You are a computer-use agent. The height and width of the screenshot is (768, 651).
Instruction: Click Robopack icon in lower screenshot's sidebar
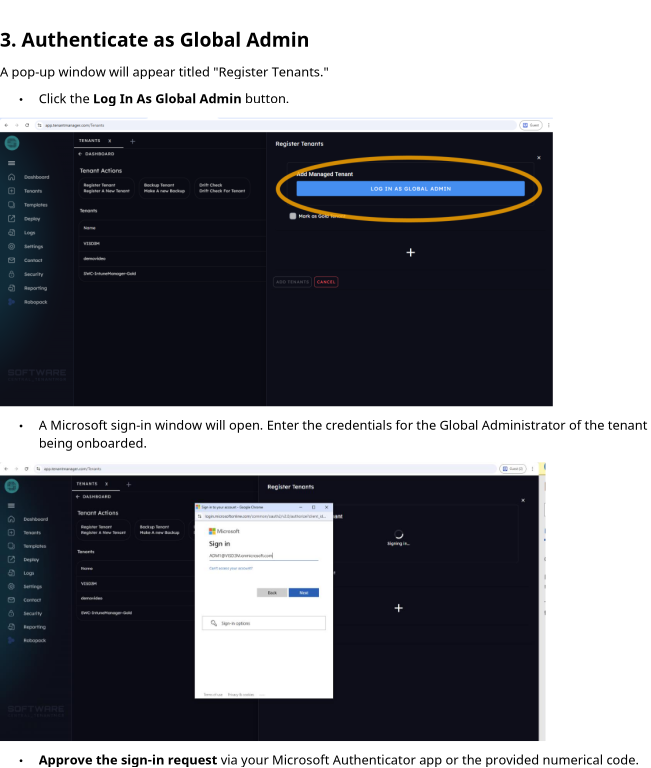click(12, 640)
